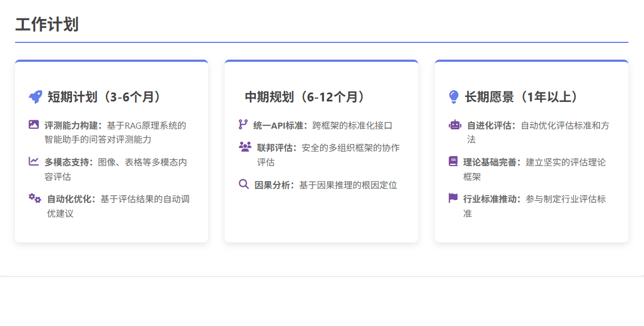644x326 pixels.
Task: Click the 工作计划 page heading
Action: 47,25
